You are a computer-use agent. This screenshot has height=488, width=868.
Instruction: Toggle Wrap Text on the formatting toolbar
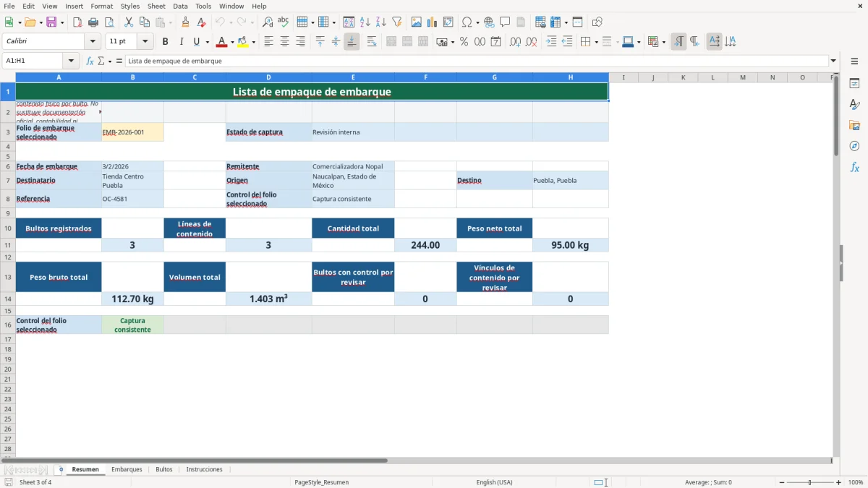point(372,42)
